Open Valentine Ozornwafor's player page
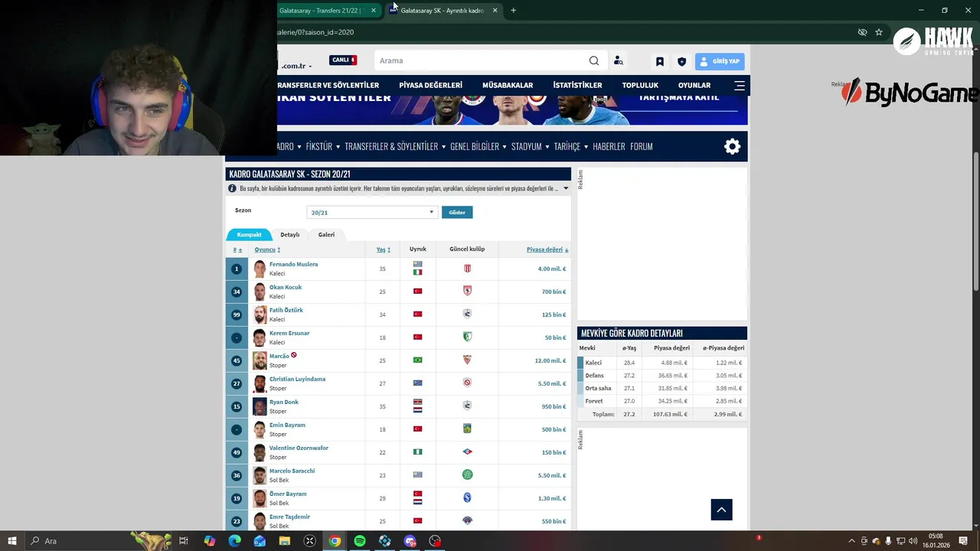The height and width of the screenshot is (551, 980). point(299,448)
